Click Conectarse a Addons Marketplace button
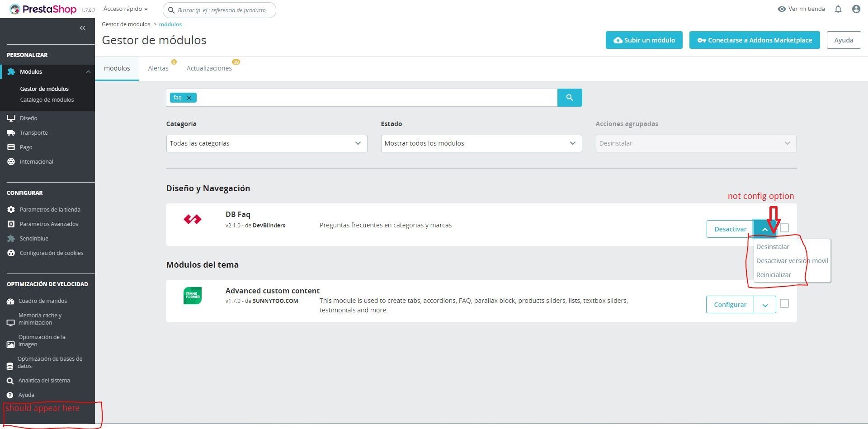The image size is (868, 429). point(755,40)
